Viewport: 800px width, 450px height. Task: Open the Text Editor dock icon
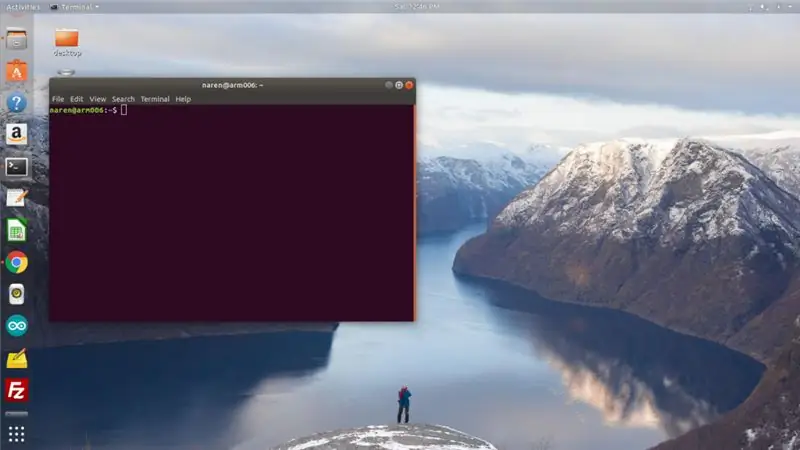tap(16, 198)
